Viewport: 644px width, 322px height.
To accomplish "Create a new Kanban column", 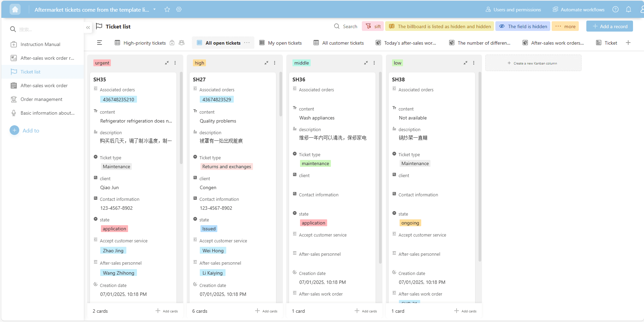I will point(533,63).
